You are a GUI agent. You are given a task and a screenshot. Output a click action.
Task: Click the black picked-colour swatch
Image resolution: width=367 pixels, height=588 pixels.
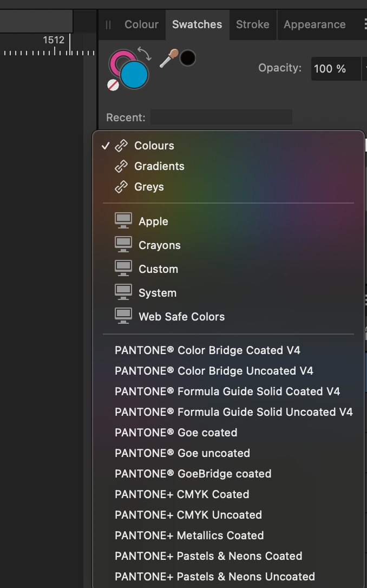[x=188, y=58]
